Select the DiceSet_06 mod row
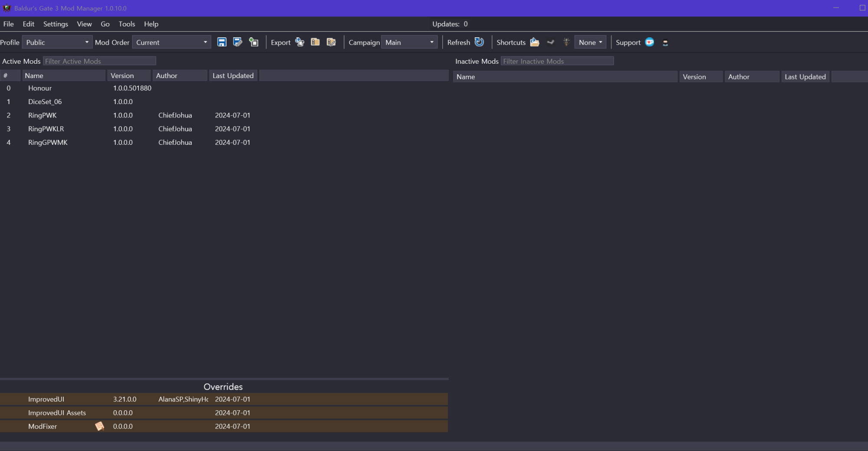868x451 pixels. 224,101
